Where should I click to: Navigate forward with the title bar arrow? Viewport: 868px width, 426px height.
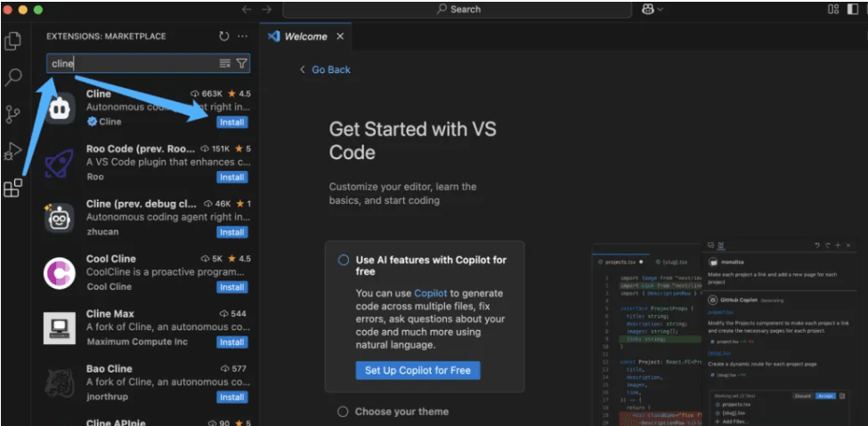(266, 10)
